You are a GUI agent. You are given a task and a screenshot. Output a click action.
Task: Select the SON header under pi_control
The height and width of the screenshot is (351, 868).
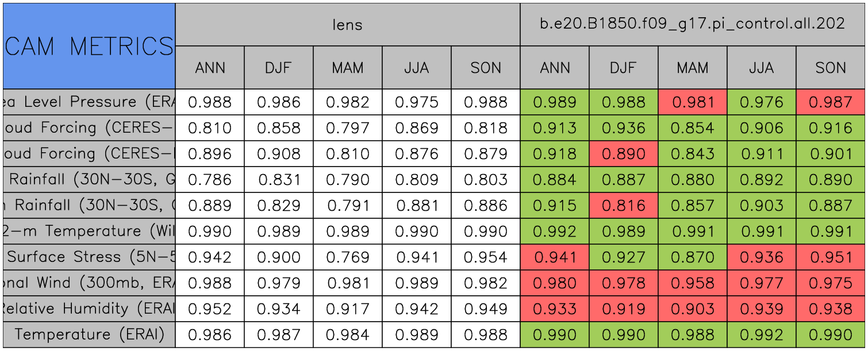831,68
